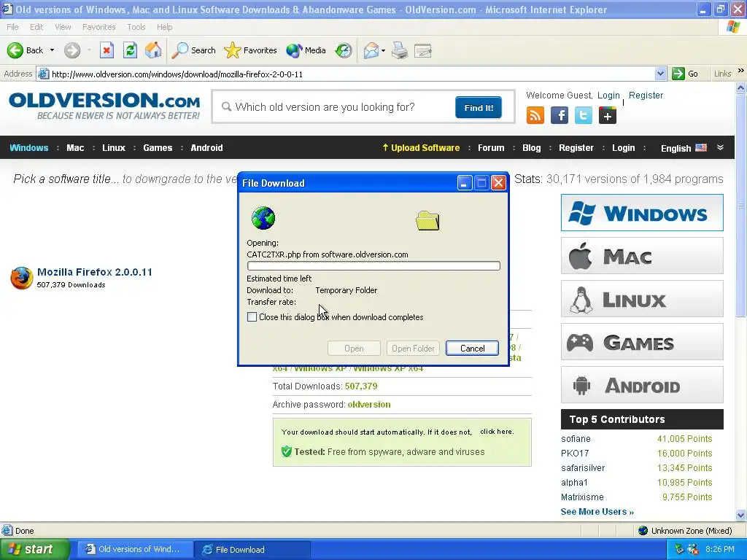Open the View menu

tap(63, 27)
